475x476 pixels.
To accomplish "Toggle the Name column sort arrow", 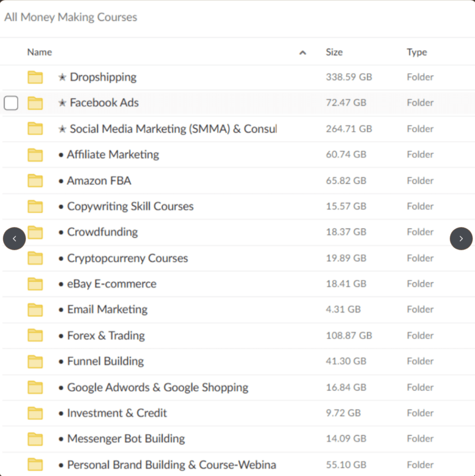I will [303, 52].
